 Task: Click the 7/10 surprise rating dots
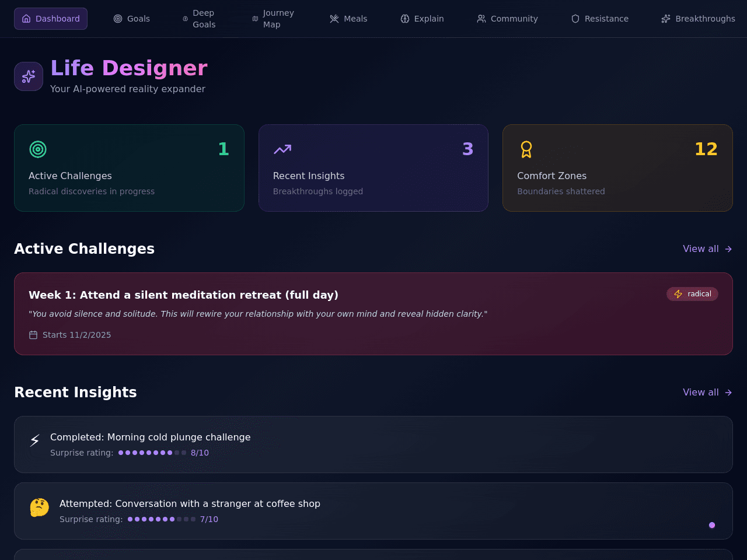click(x=162, y=519)
